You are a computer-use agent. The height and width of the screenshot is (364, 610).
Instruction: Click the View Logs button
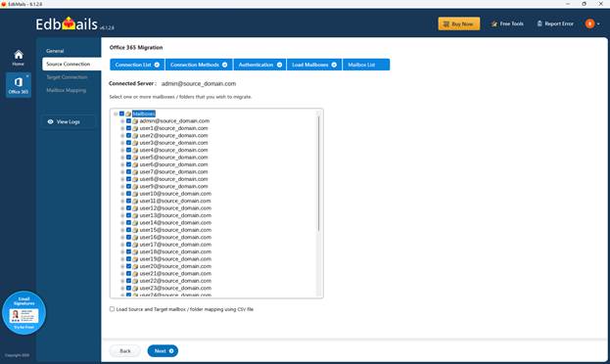[x=68, y=121]
